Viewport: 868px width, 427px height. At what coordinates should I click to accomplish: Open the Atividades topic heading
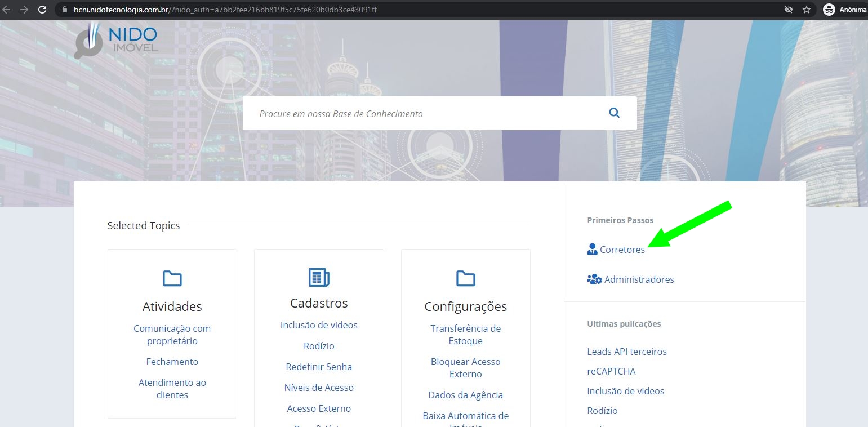[172, 306]
